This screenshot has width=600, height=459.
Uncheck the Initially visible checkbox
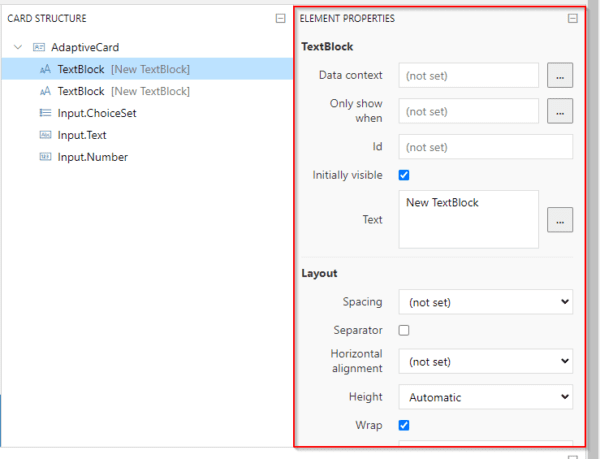tap(404, 175)
